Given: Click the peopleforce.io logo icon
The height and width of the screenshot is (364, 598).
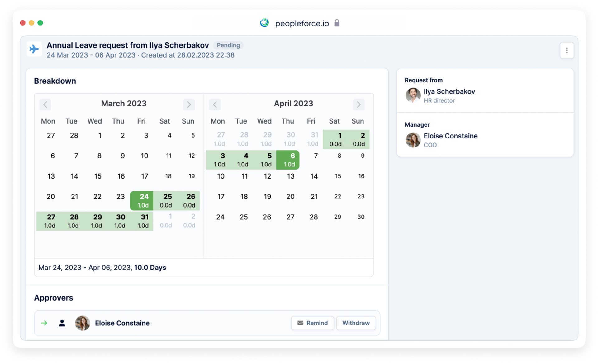Looking at the screenshot, I should pos(264,23).
